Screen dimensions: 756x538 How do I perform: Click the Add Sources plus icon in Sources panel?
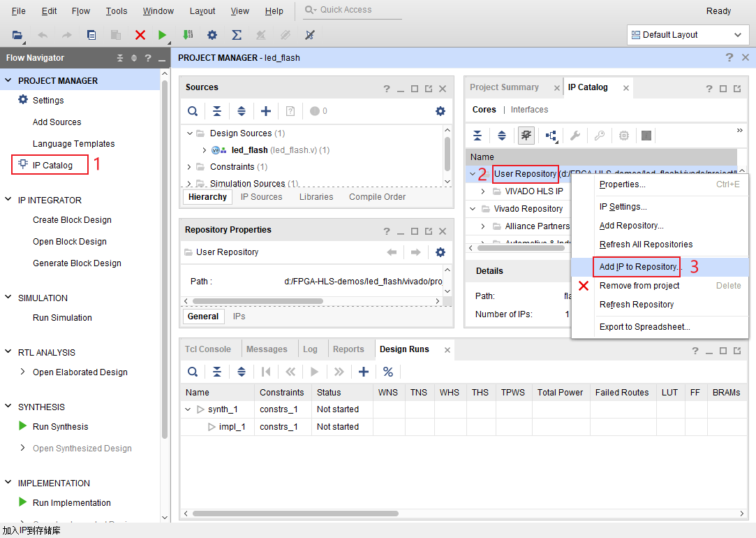click(266, 111)
